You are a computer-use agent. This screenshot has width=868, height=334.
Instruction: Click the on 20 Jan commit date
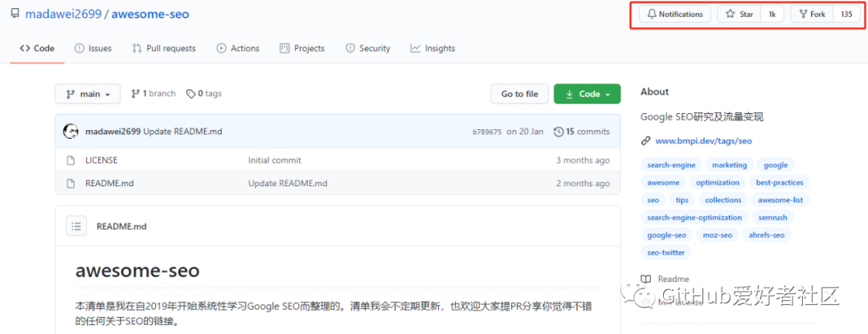[x=525, y=132]
